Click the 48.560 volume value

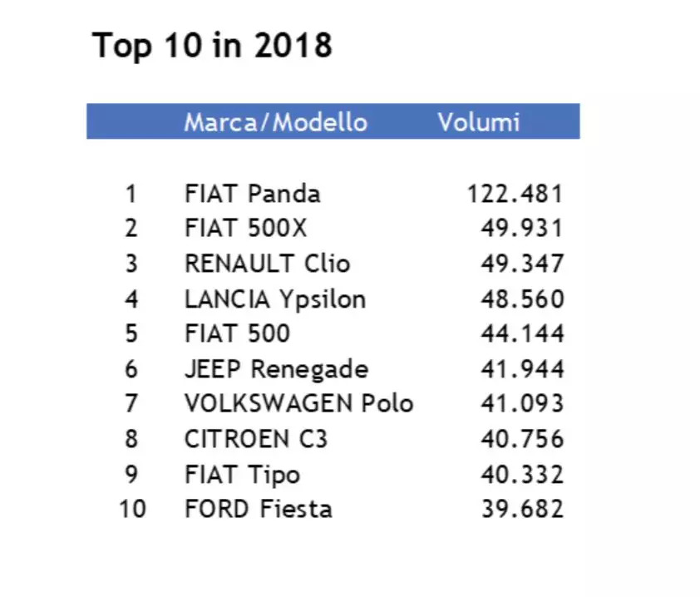522,298
